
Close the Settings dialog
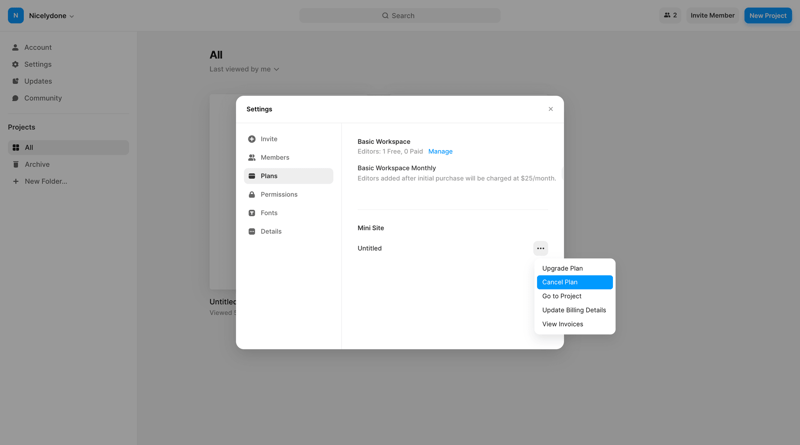pyautogui.click(x=551, y=109)
